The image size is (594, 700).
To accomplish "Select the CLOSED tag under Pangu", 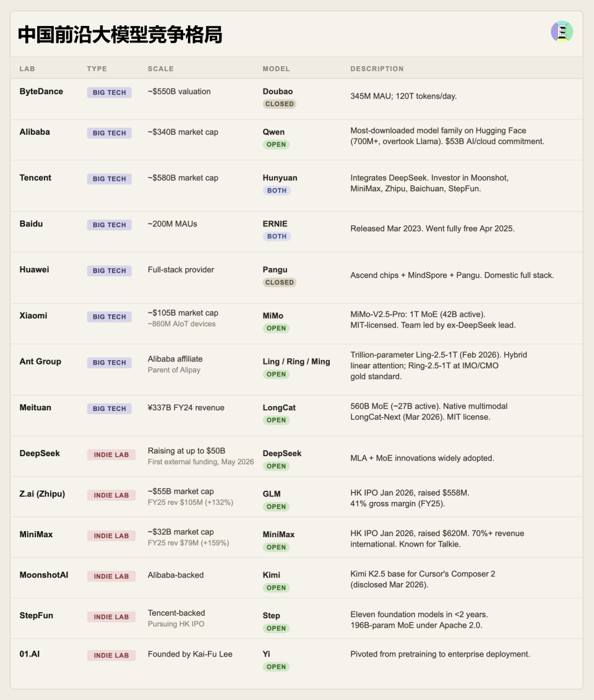I will click(280, 283).
